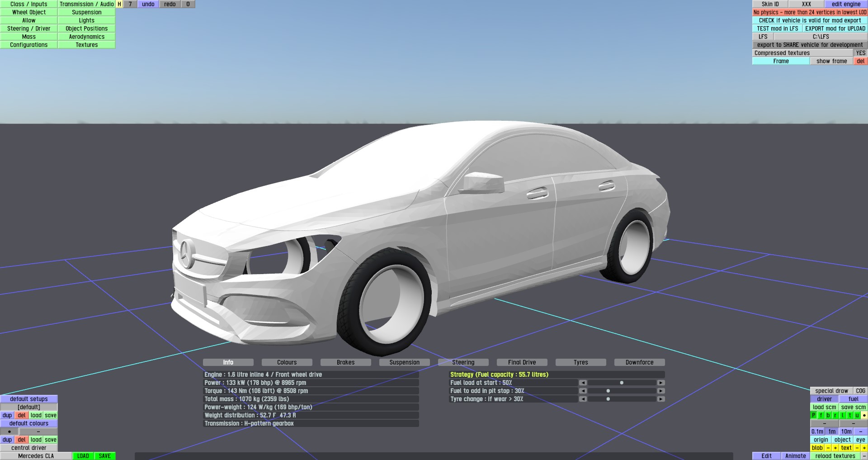Image resolution: width=868 pixels, height=460 pixels.
Task: Decrease Tyre change wear threshold
Action: 583,399
